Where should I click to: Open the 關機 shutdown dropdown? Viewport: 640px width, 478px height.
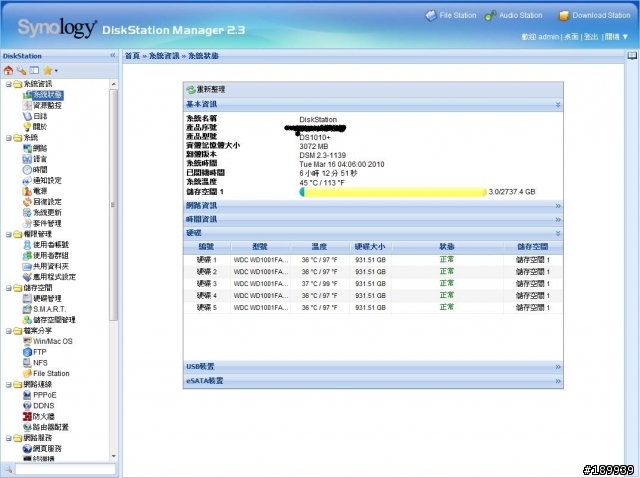616,37
